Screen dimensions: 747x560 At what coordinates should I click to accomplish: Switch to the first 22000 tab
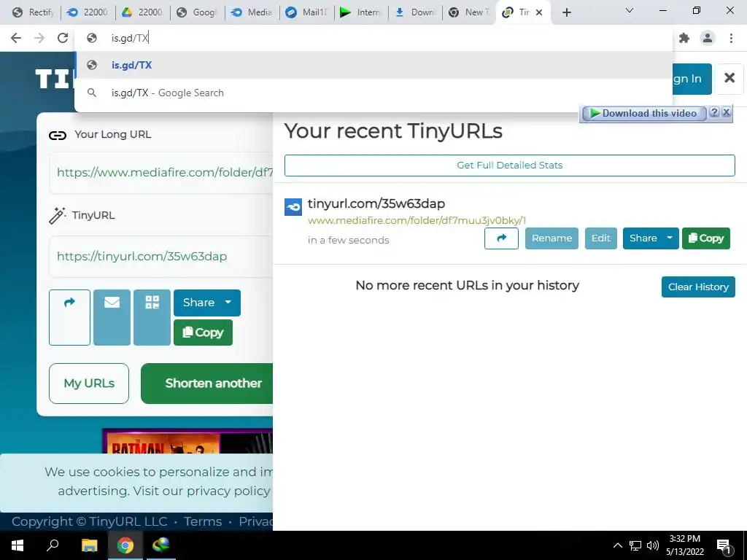(88, 12)
